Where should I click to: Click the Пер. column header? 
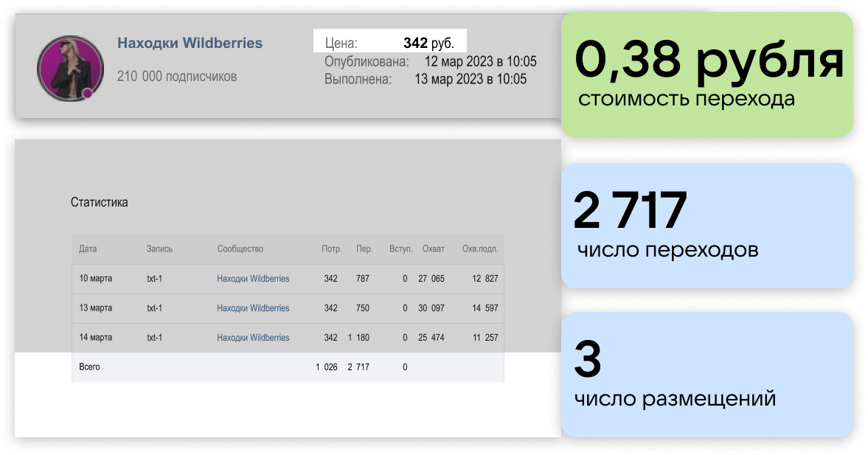[364, 249]
